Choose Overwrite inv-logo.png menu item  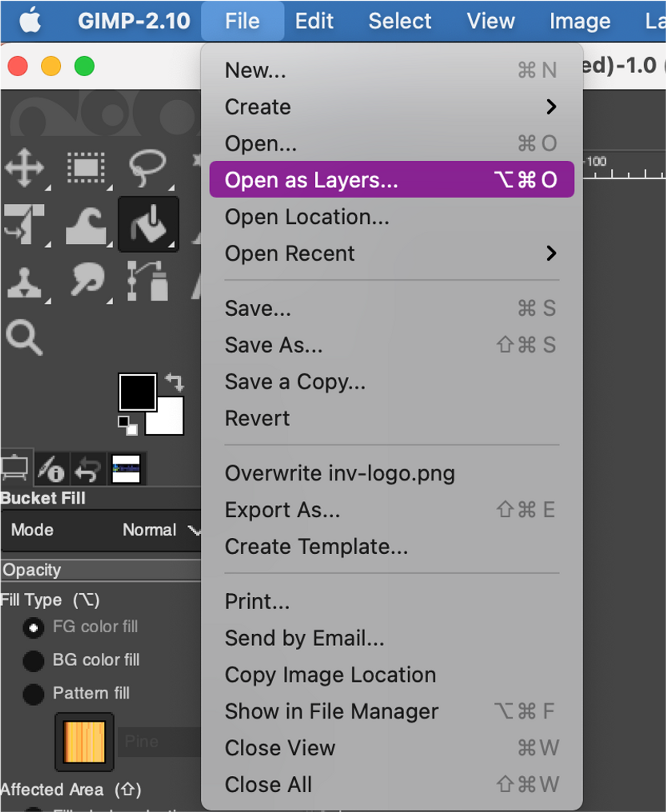(x=392, y=473)
